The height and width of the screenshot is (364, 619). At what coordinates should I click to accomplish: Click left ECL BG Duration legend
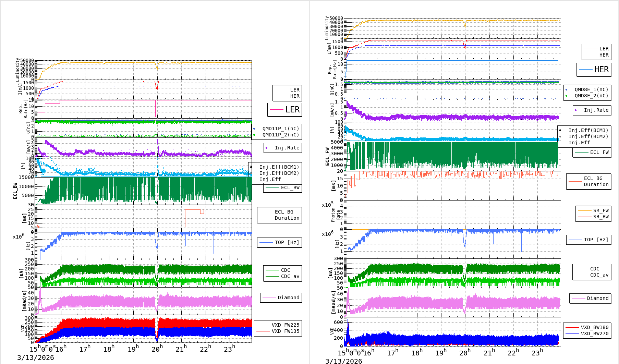(280, 215)
